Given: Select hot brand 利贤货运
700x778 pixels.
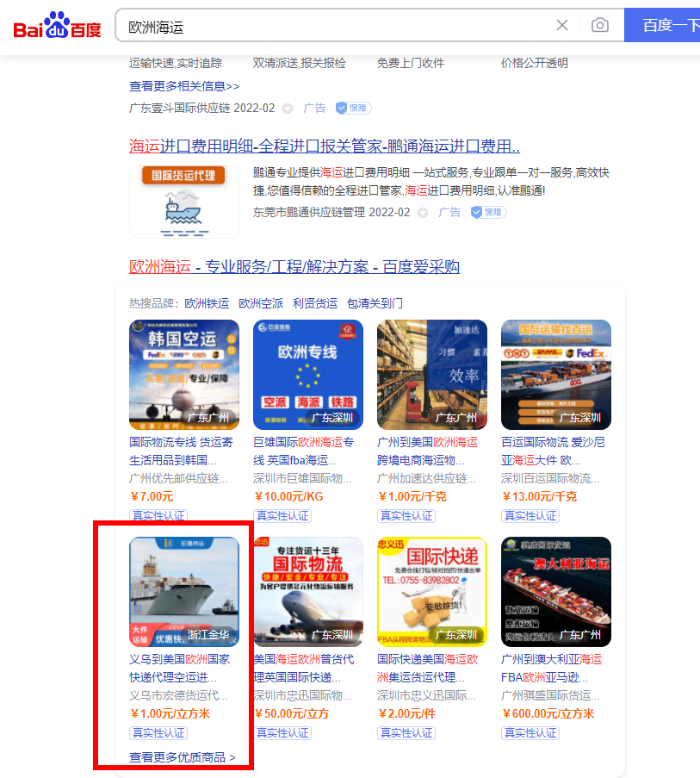Looking at the screenshot, I should (x=315, y=303).
